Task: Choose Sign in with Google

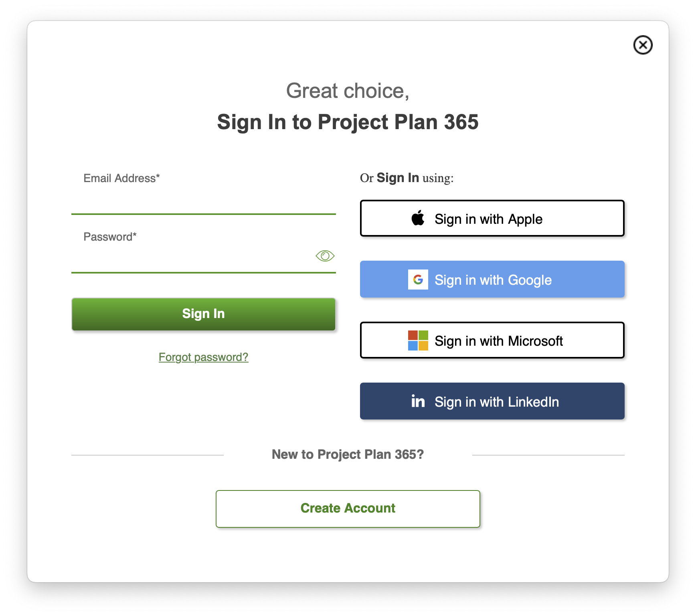Action: click(x=492, y=279)
